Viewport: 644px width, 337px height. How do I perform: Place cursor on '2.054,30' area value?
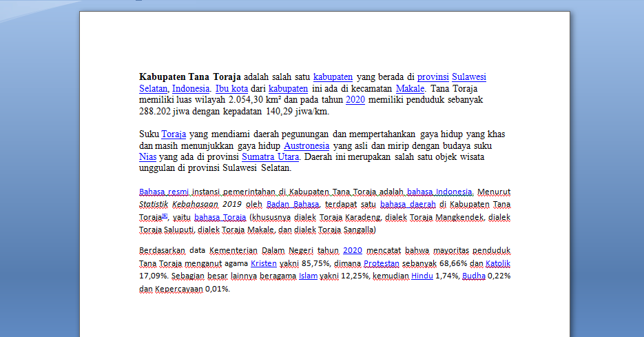point(246,99)
